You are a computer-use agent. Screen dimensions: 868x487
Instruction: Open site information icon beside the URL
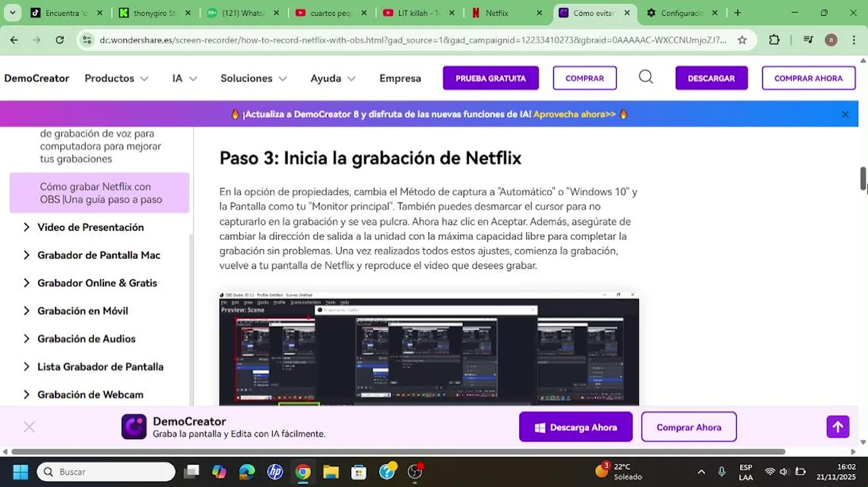[x=87, y=40]
